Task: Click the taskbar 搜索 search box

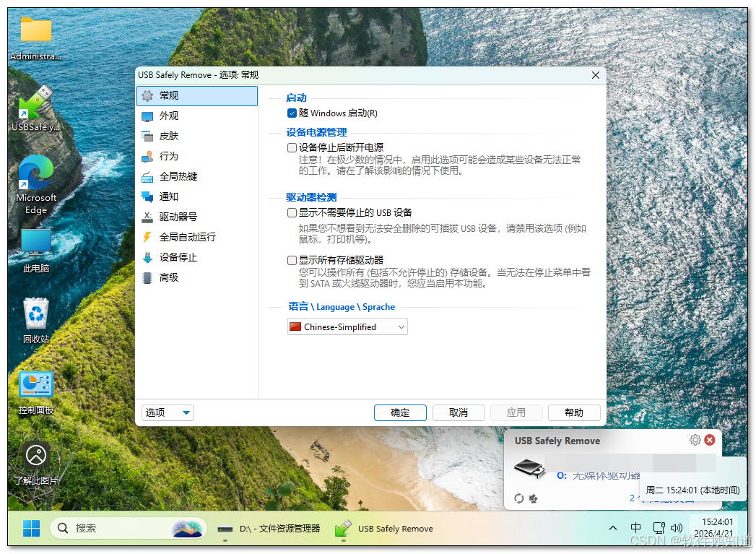Action: coord(129,529)
